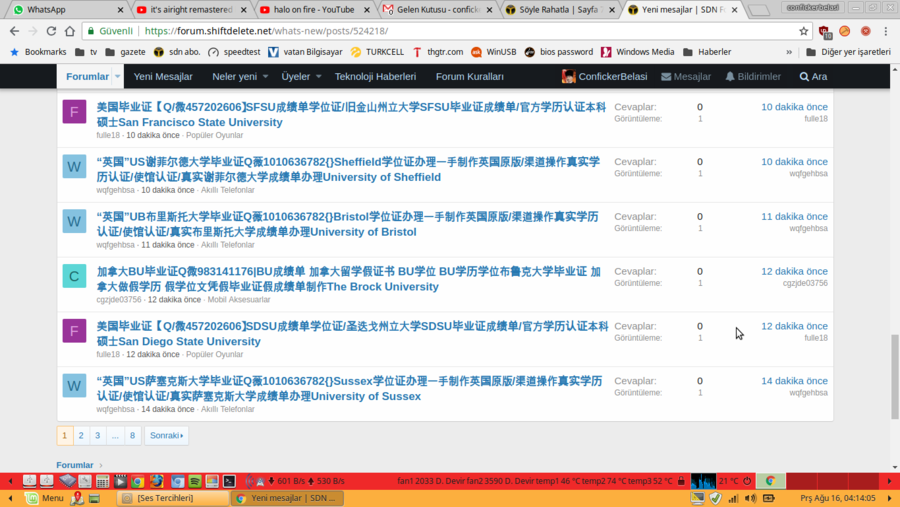
Task: Click the shield update manager icon
Action: (715, 498)
